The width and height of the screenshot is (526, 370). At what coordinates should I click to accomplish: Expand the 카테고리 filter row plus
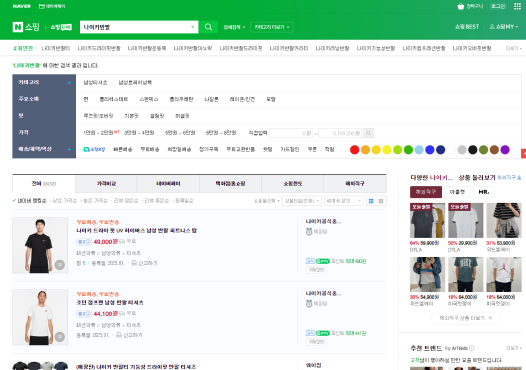point(69,83)
